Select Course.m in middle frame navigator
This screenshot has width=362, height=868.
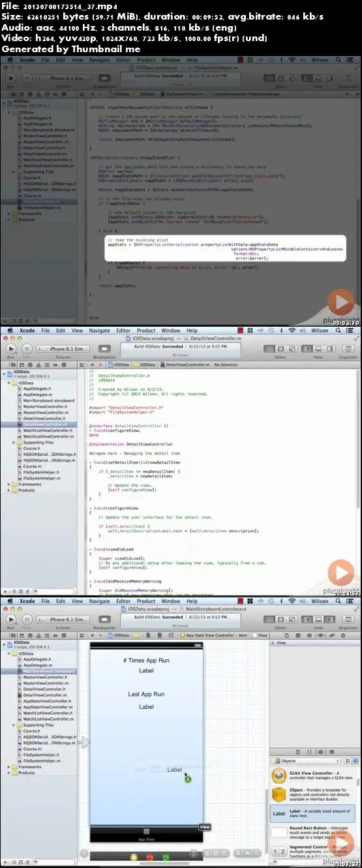click(33, 466)
